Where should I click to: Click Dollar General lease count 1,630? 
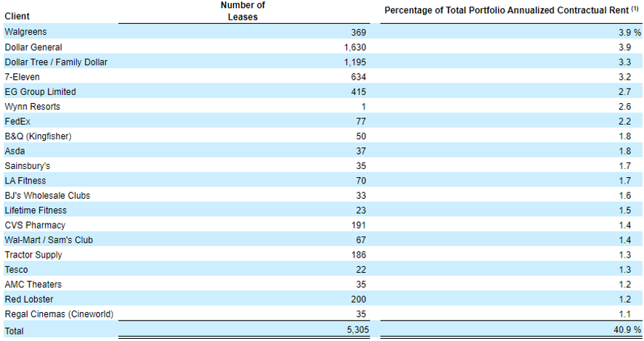[x=355, y=47]
